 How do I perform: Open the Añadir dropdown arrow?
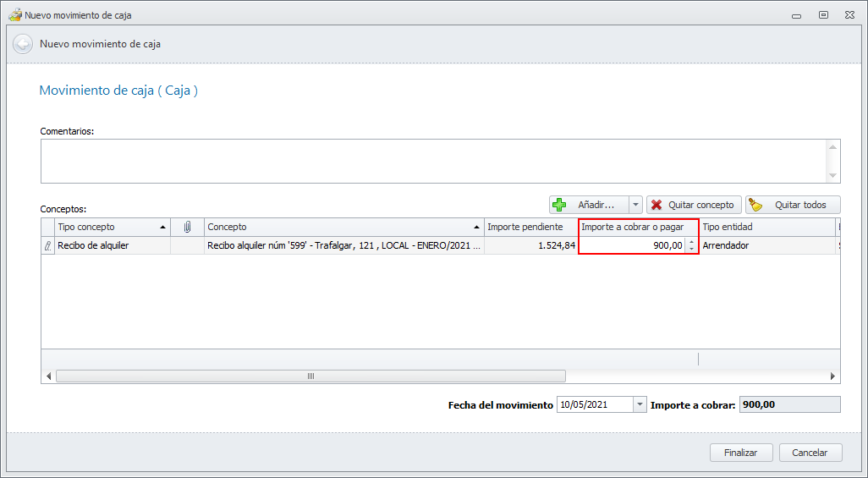point(635,205)
